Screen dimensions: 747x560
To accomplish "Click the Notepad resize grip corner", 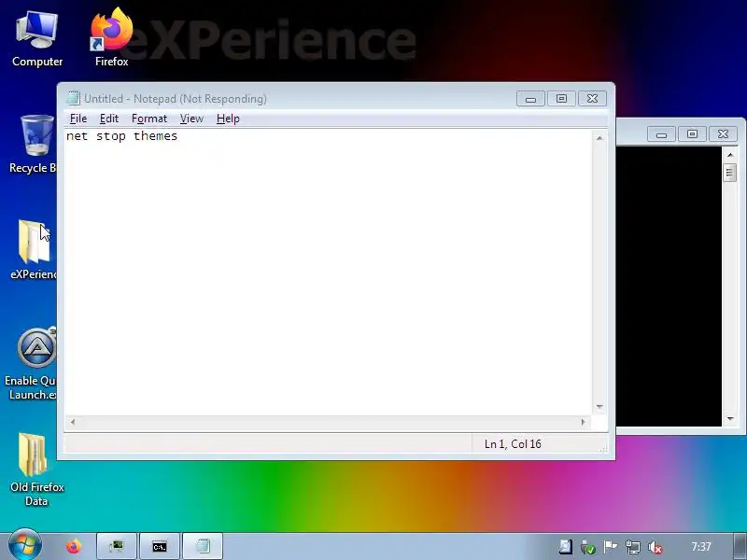I will [x=603, y=448].
